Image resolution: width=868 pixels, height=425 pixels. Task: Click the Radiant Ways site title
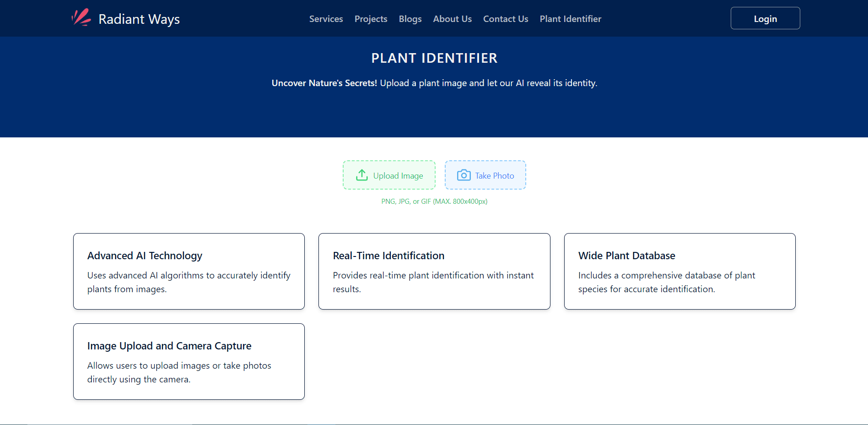click(x=139, y=19)
